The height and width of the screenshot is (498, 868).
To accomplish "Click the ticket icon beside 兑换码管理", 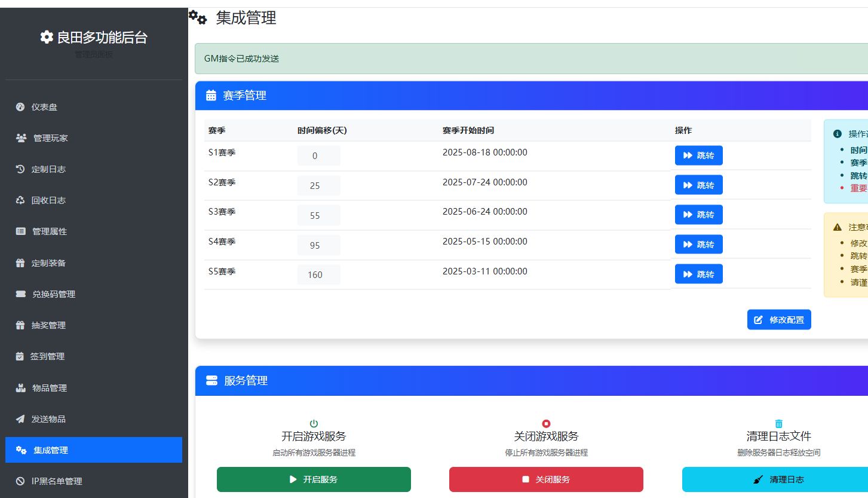I will pos(21,294).
